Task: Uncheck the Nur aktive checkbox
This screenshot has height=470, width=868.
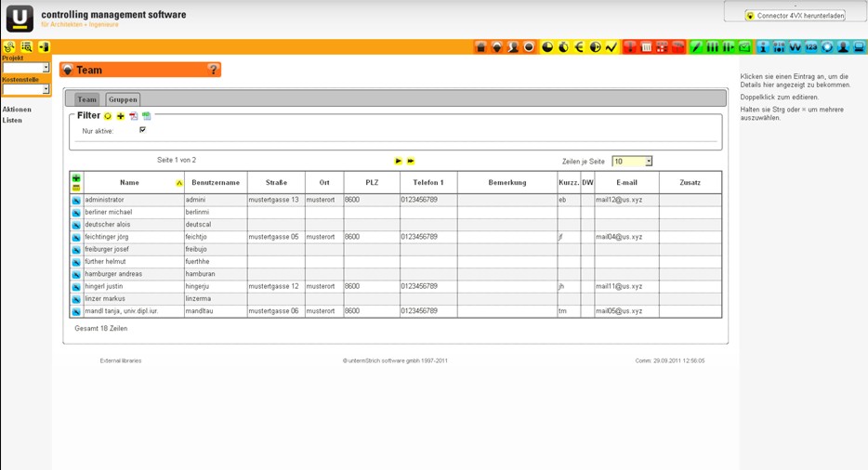Action: point(143,129)
